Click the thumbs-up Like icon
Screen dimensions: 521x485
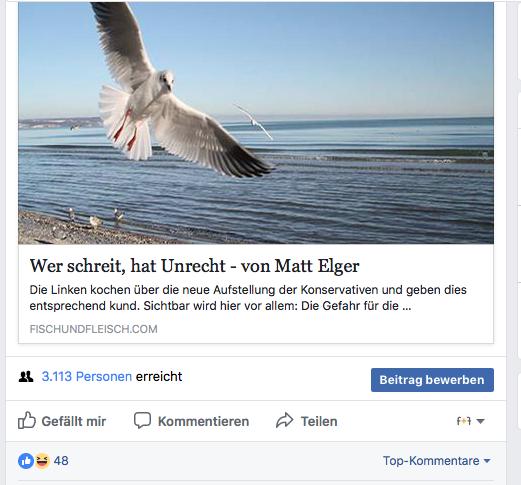(x=27, y=420)
